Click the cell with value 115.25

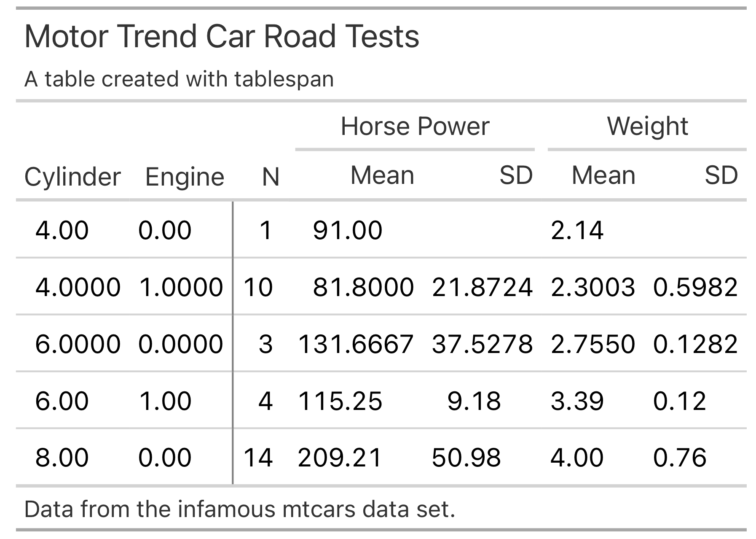pos(340,401)
